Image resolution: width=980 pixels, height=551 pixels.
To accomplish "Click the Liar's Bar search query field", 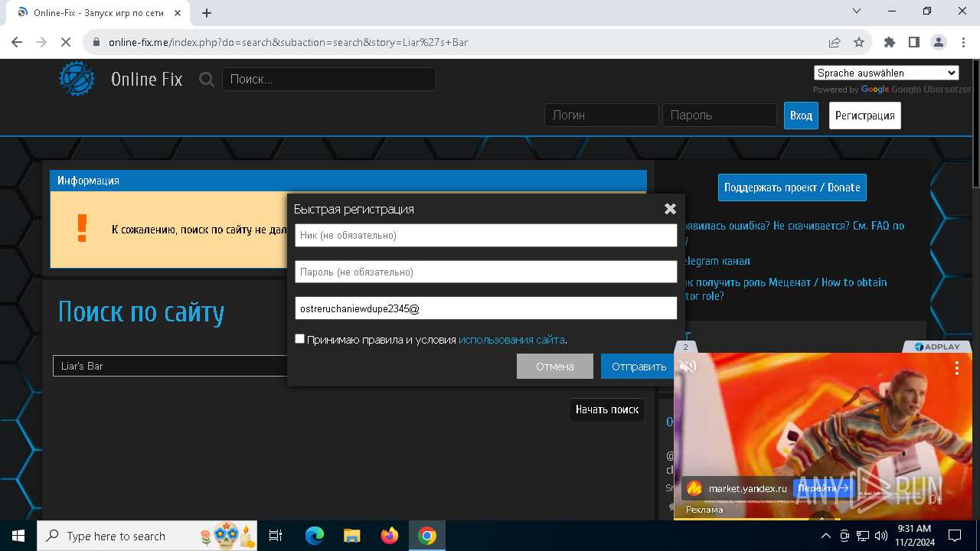I will 170,366.
